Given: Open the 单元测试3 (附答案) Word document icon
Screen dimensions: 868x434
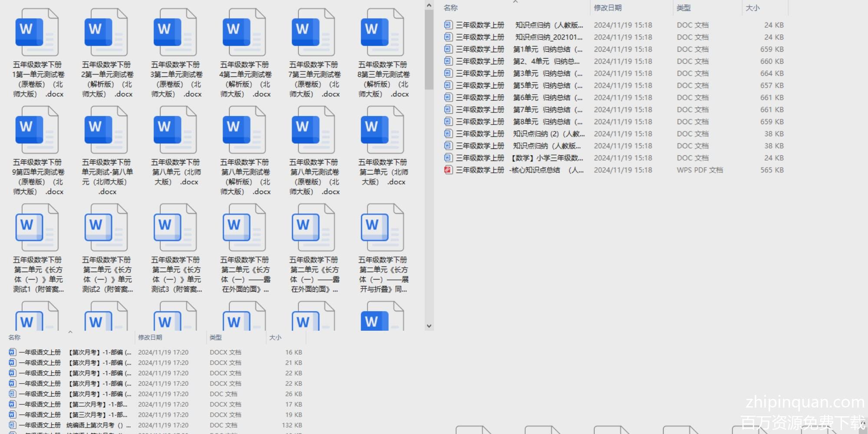Looking at the screenshot, I should (175, 228).
